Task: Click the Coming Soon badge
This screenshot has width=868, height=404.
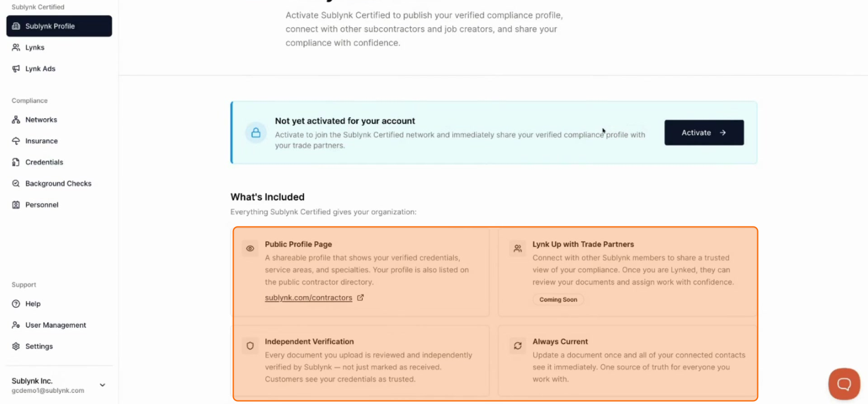Action: coord(558,300)
